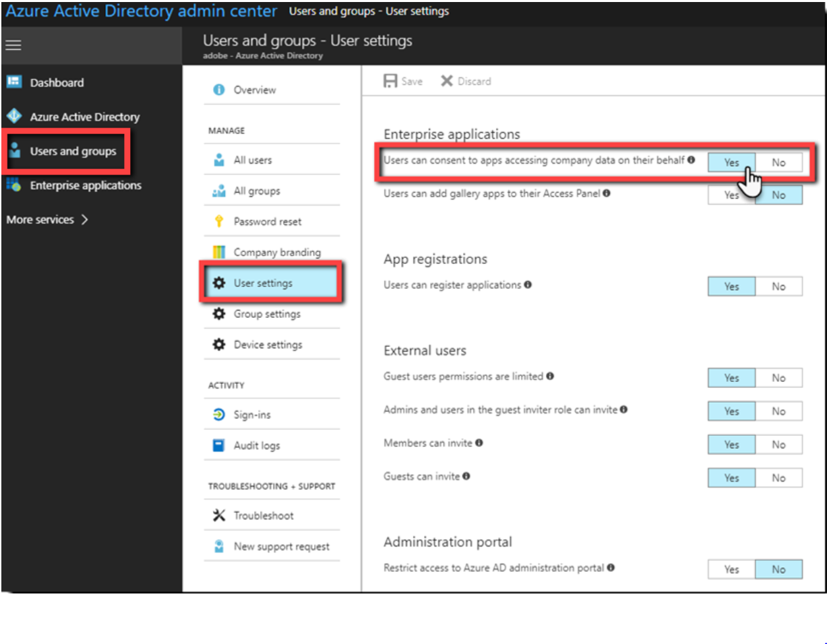Set Users can register applications to Yes

tap(732, 286)
